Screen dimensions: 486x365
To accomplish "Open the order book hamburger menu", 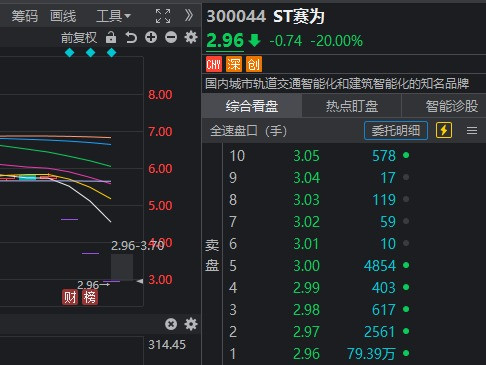I will [x=472, y=130].
